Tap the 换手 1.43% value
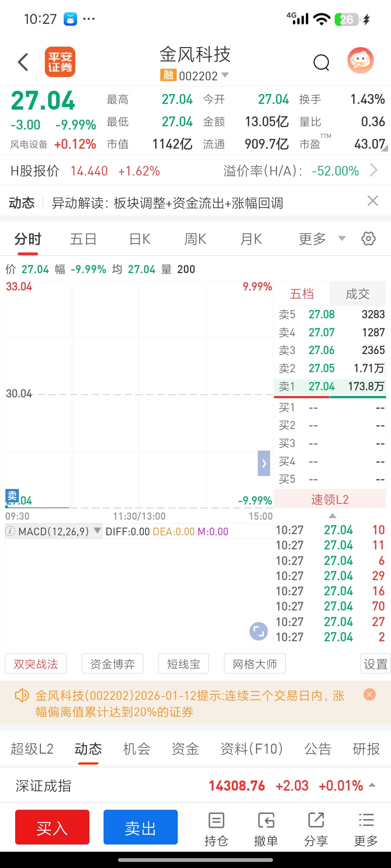This screenshot has height=868, width=391. pyautogui.click(x=367, y=99)
